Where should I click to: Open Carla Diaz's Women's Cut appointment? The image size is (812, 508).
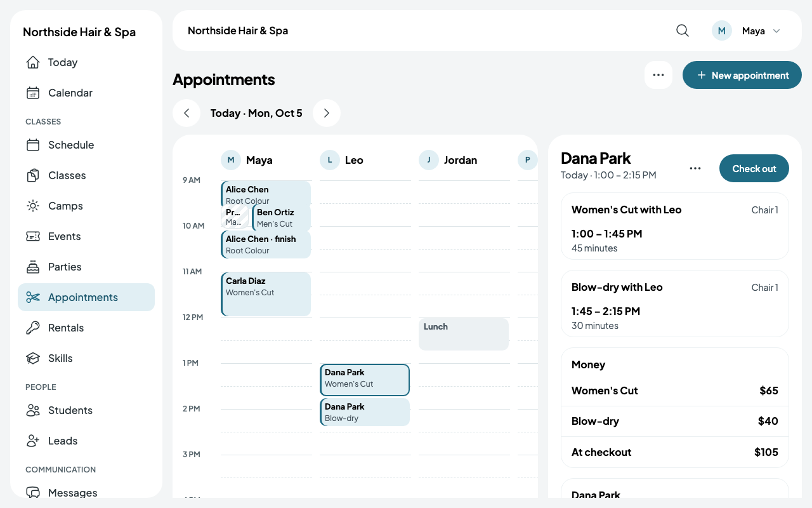266,294
